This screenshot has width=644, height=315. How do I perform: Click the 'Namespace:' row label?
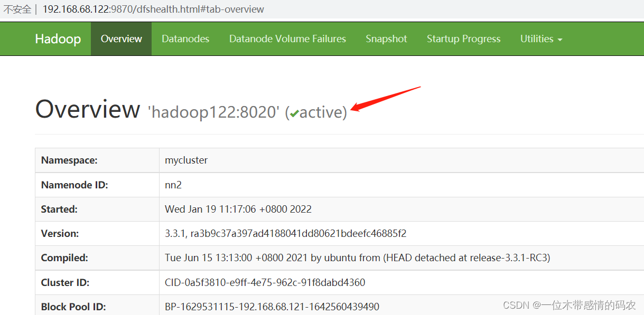point(69,160)
